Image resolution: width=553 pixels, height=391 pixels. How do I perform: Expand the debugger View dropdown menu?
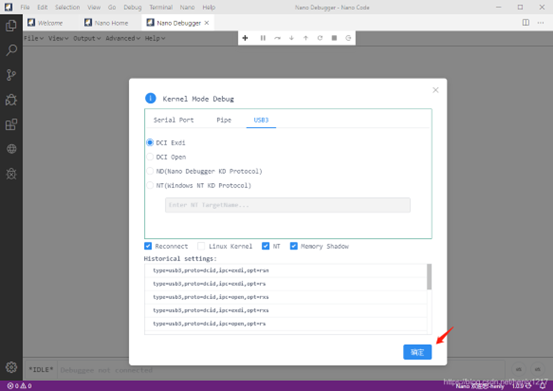click(58, 38)
